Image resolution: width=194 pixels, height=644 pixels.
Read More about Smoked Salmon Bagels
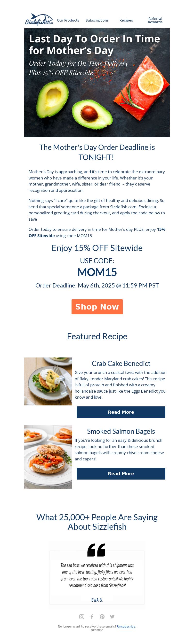pyautogui.click(x=121, y=474)
